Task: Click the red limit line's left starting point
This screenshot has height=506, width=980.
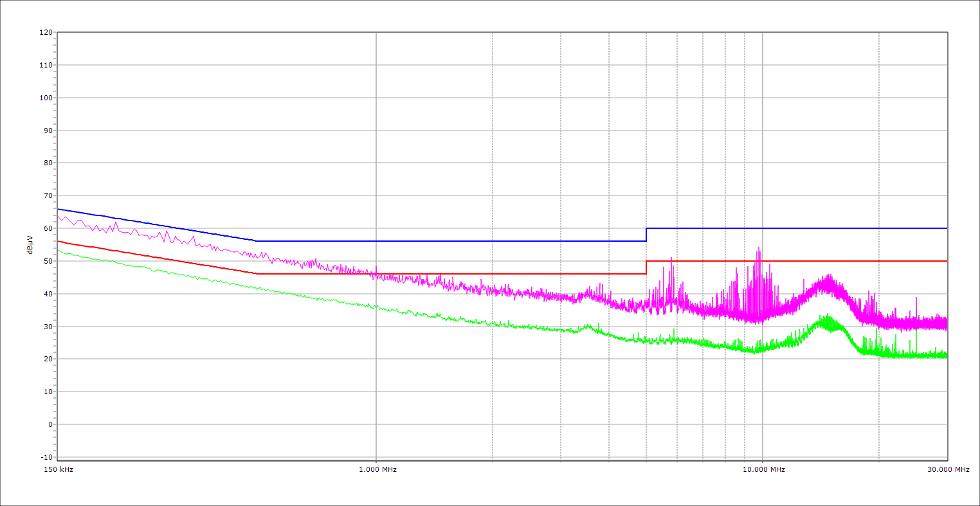Action: pyautogui.click(x=59, y=241)
